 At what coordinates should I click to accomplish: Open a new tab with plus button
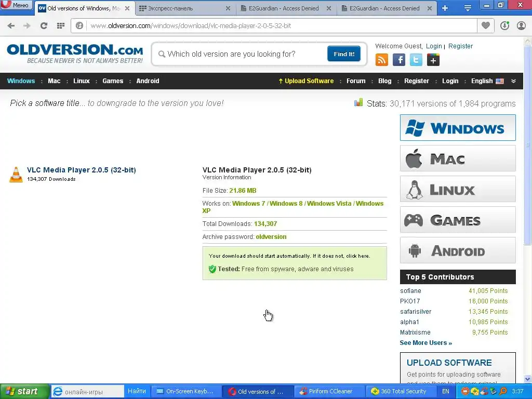point(445,8)
